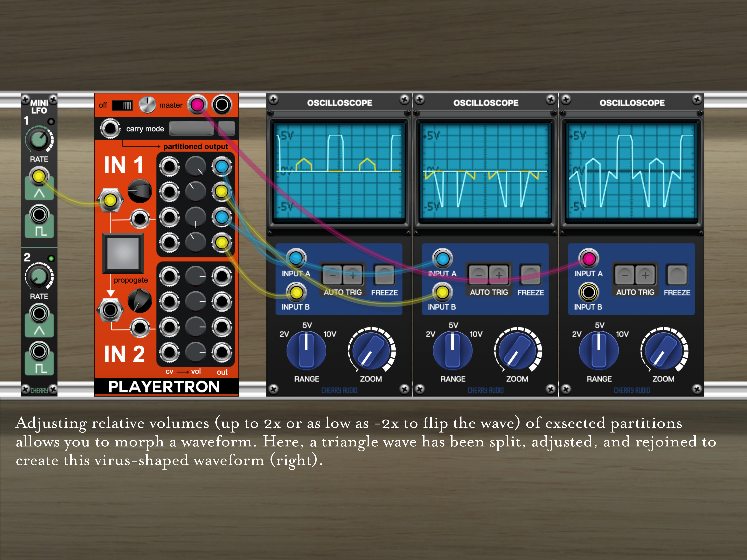Click Mini LFO 1 square wave output jack
The height and width of the screenshot is (560, 747).
tap(39, 215)
